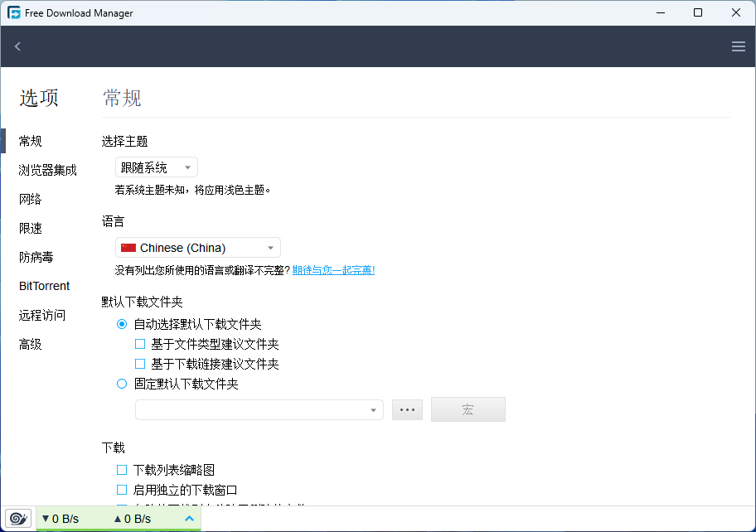Select 自动选择默认下载文件夹 radio button

point(122,324)
